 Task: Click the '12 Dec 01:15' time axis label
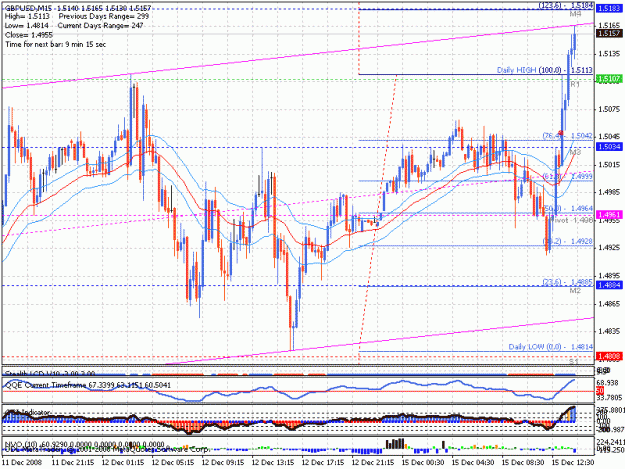[x=123, y=462]
